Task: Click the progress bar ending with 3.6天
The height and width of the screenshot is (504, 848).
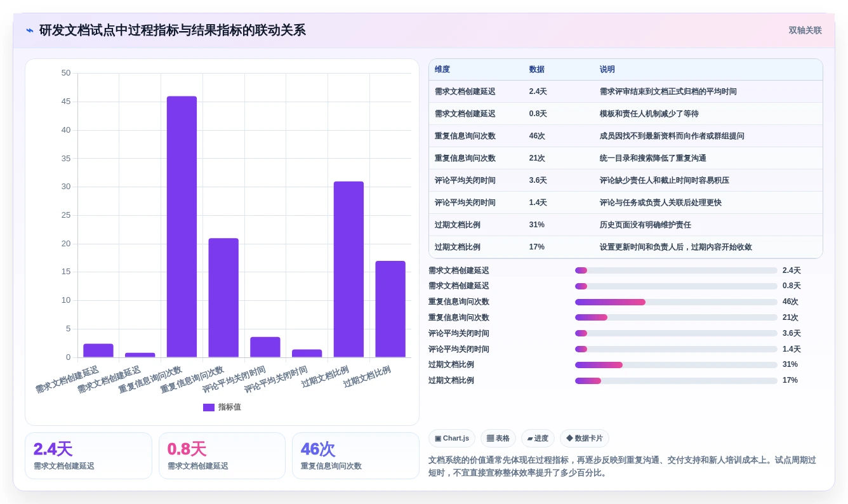Action: coord(676,333)
